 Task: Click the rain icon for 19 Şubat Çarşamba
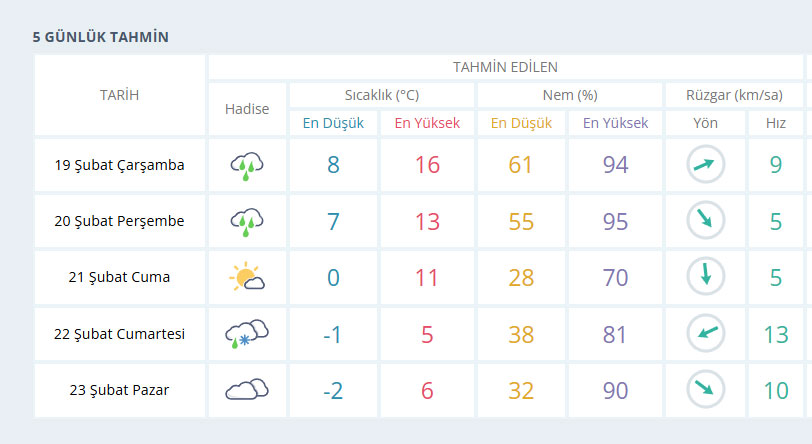tap(247, 166)
